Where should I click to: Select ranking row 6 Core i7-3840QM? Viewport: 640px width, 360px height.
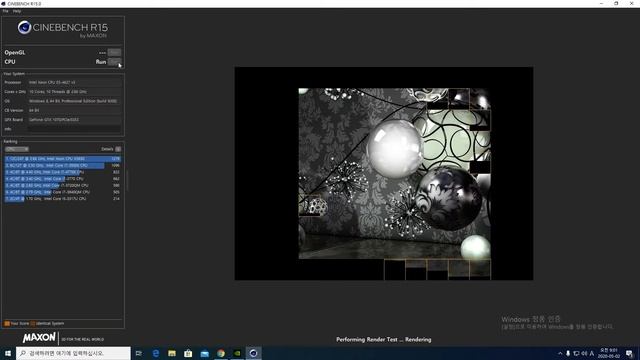coord(63,192)
